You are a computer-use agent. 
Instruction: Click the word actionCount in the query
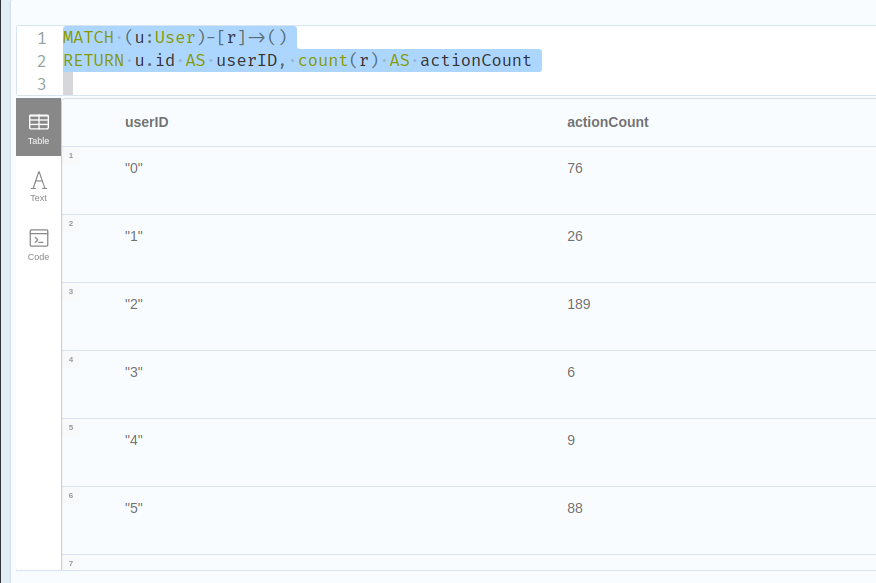[x=475, y=60]
